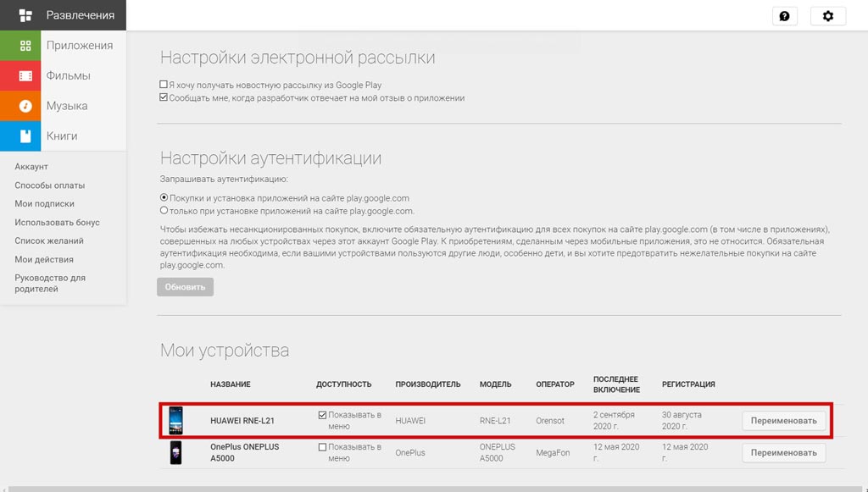
Task: Click the blue Книги book icon
Action: 25,136
